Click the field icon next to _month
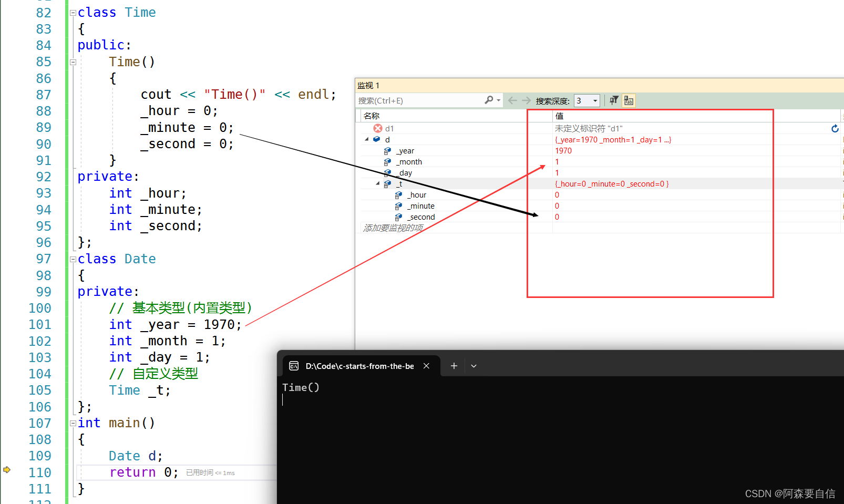The height and width of the screenshot is (504, 844). coord(387,162)
